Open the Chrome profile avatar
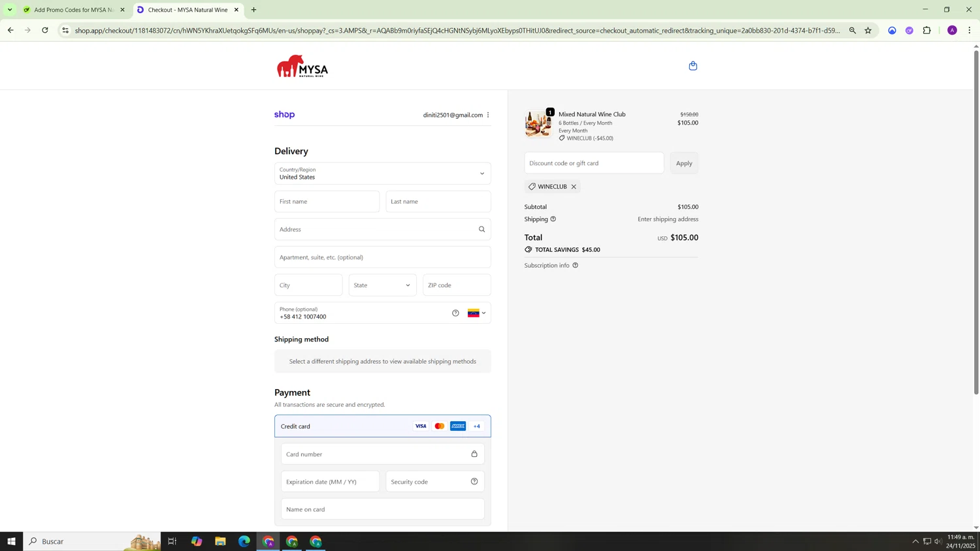 [952, 30]
